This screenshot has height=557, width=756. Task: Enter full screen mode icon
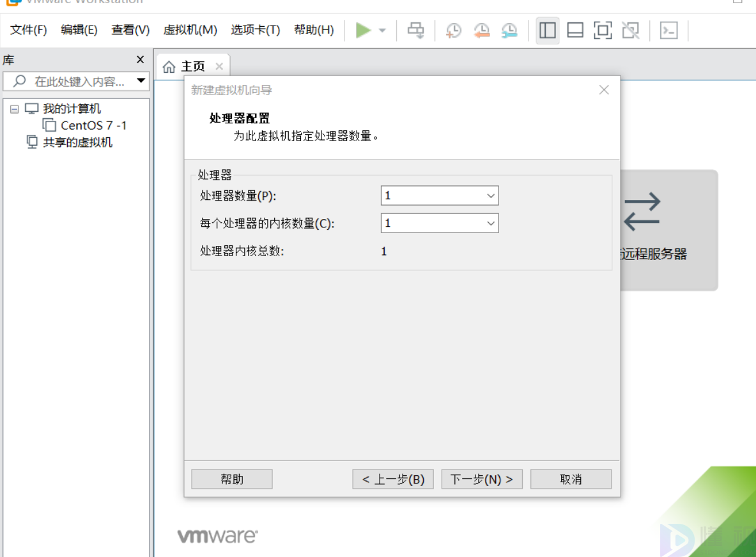[603, 30]
